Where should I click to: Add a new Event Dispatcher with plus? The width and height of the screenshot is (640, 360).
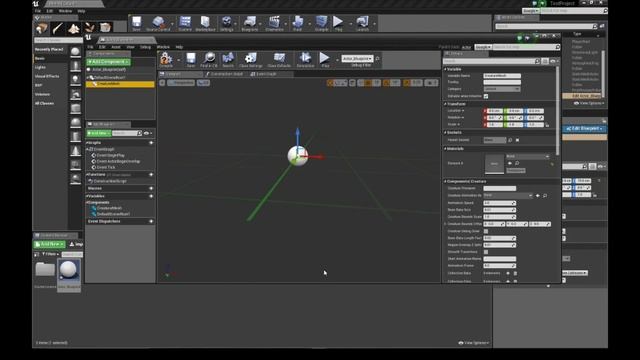pyautogui.click(x=151, y=221)
